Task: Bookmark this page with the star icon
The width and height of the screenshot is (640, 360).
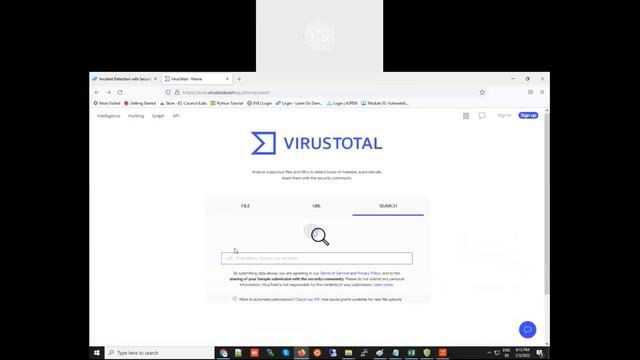Action: pos(482,92)
